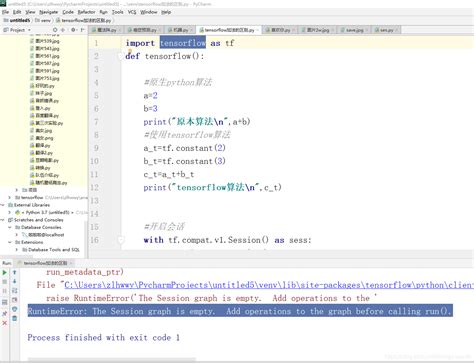Collapse the Extensions node

[x=10, y=242]
